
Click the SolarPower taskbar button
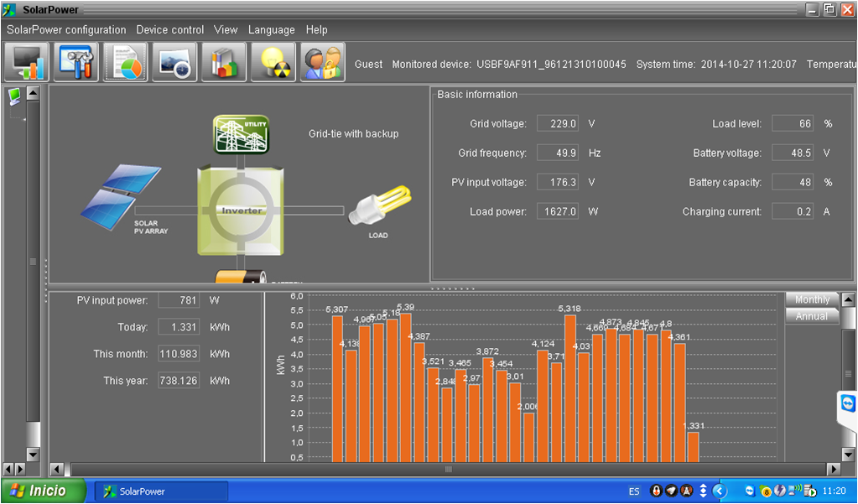[161, 491]
